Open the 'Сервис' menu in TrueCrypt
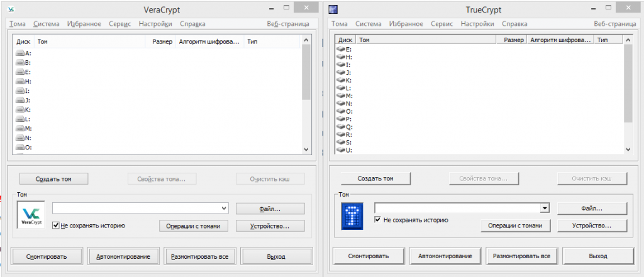The height and width of the screenshot is (277, 644). pos(441,24)
